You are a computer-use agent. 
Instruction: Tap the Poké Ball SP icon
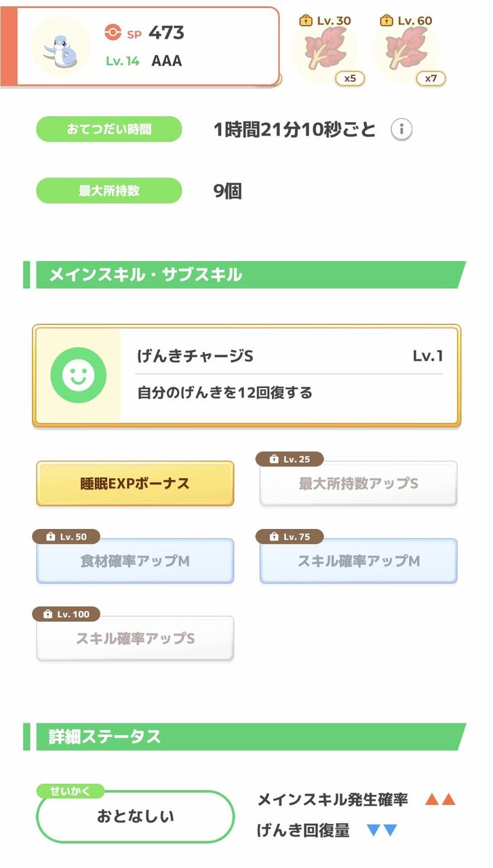pos(113,33)
